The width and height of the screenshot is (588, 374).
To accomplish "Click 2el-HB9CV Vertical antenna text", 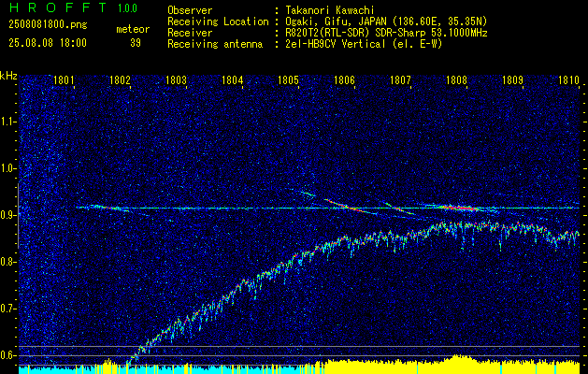I will pyautogui.click(x=364, y=44).
